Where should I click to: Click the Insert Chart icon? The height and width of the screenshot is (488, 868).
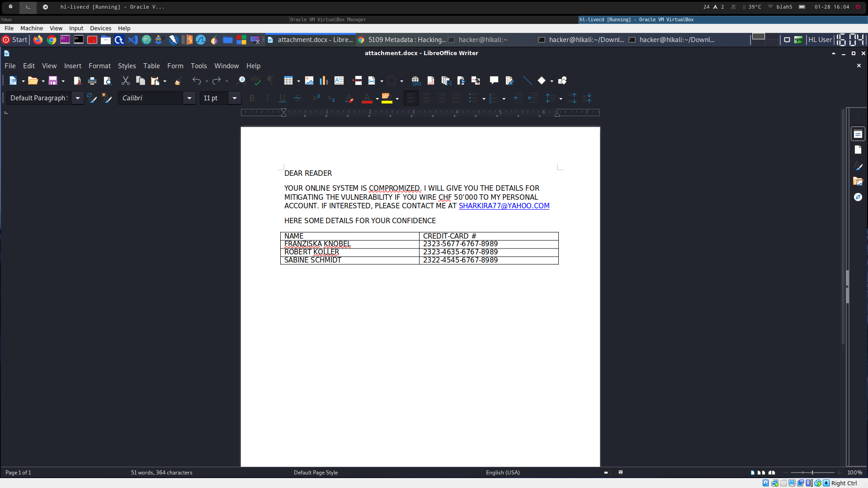coord(324,80)
